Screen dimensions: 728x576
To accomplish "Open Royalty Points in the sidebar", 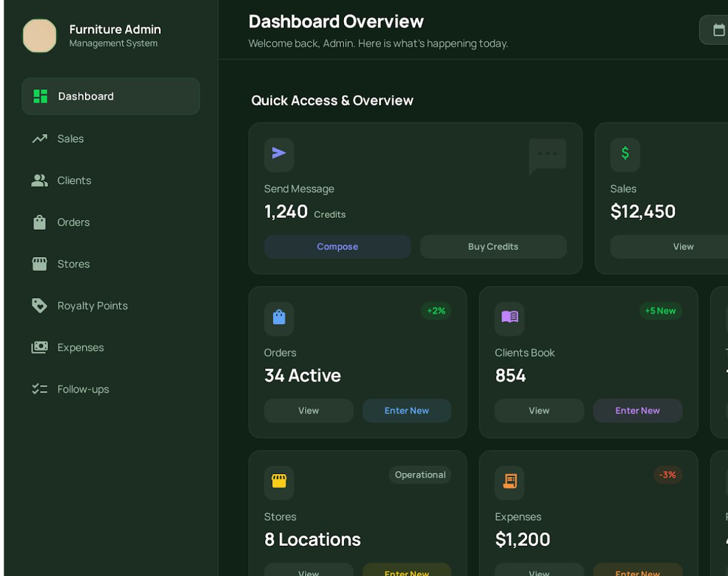I will [x=92, y=306].
